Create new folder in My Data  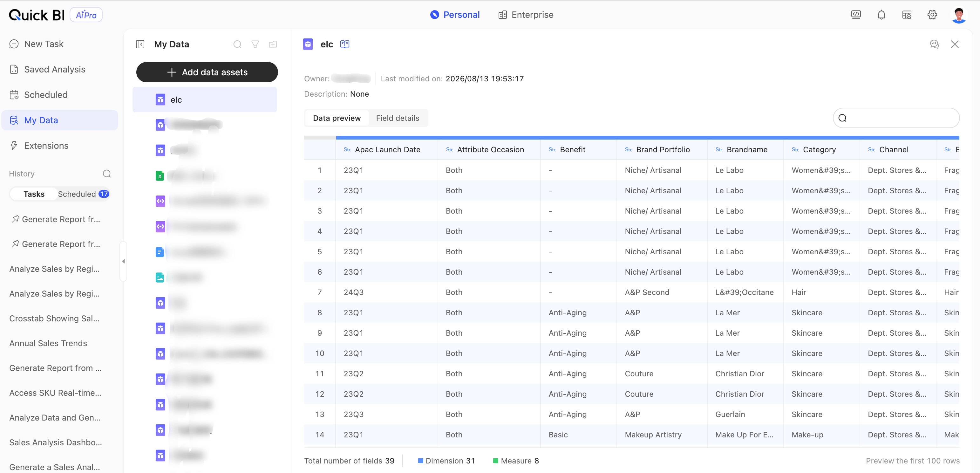tap(273, 44)
